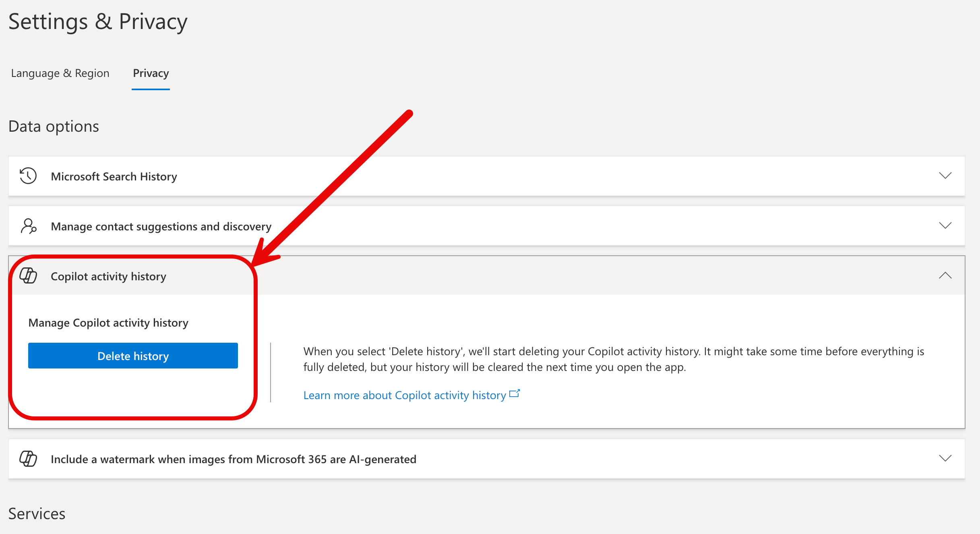The width and height of the screenshot is (980, 534).
Task: Click the external link icon after Learn more
Action: click(x=515, y=393)
